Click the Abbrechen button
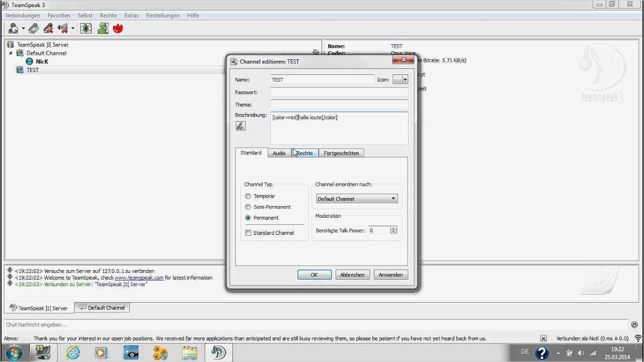644x362 pixels. tap(352, 275)
